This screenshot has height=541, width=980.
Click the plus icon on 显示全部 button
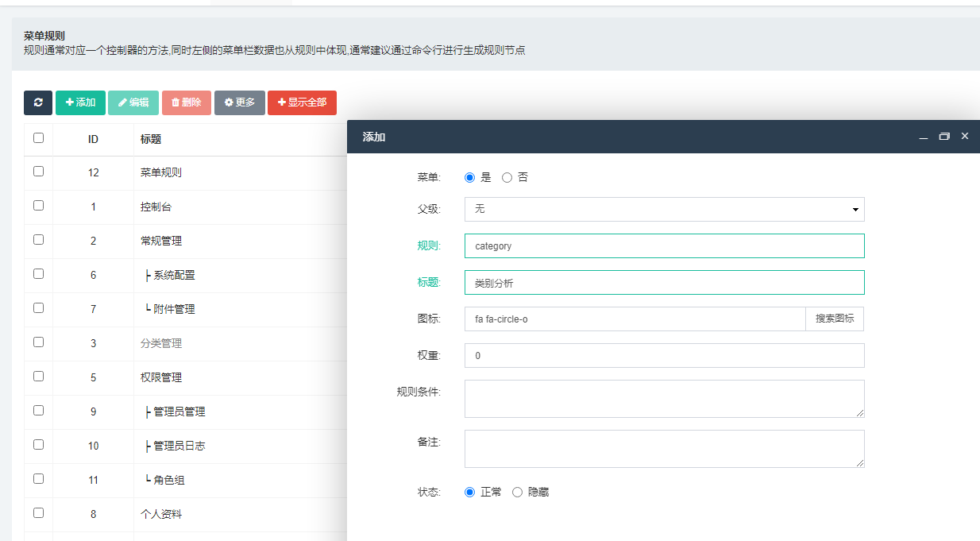click(x=283, y=102)
